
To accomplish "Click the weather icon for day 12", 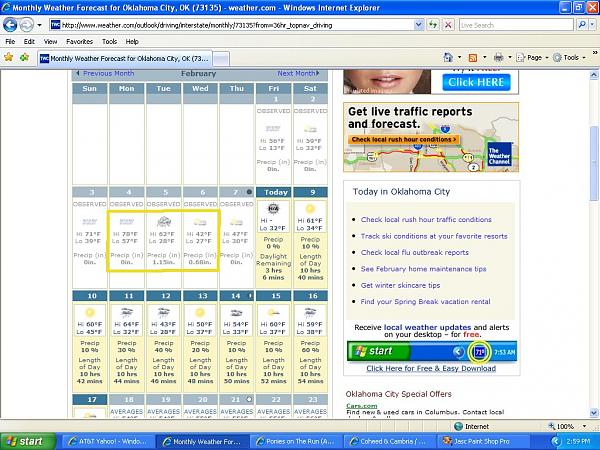I will [163, 313].
